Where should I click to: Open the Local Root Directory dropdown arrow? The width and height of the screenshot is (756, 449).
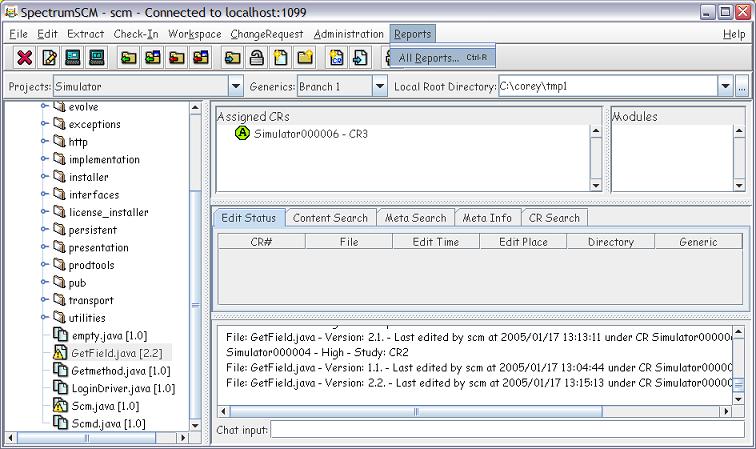pyautogui.click(x=725, y=86)
